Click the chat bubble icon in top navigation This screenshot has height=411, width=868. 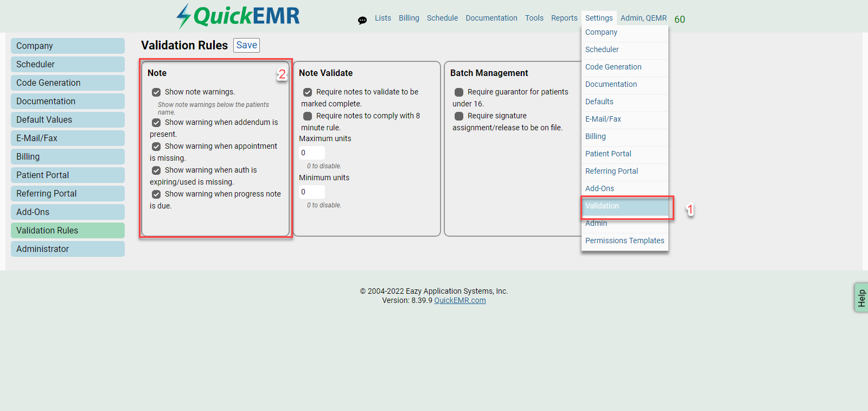pyautogui.click(x=362, y=21)
